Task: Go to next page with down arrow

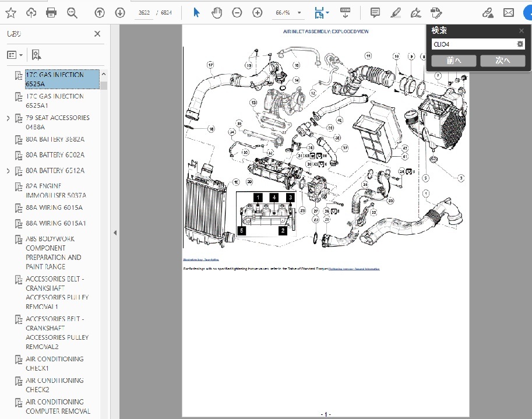Action: click(120, 13)
